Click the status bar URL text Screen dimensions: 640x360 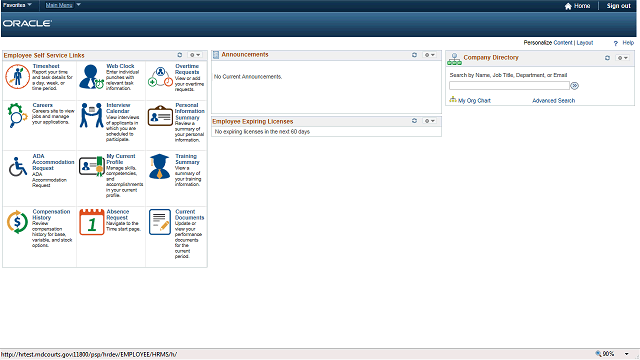click(89, 354)
